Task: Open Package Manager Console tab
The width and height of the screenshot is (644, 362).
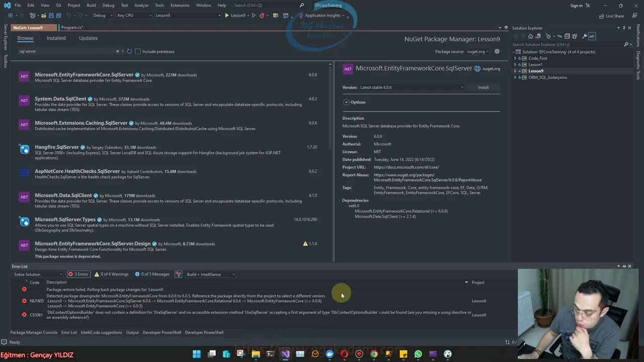Action: pos(34,332)
